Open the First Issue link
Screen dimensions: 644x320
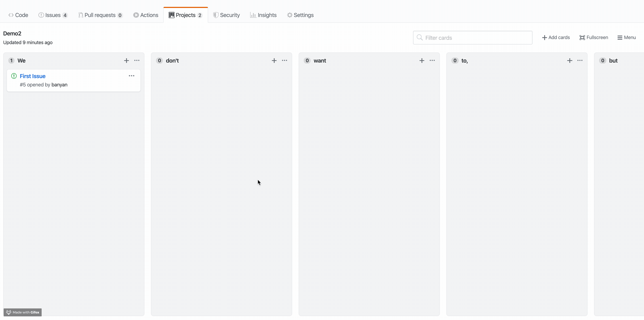(x=33, y=76)
